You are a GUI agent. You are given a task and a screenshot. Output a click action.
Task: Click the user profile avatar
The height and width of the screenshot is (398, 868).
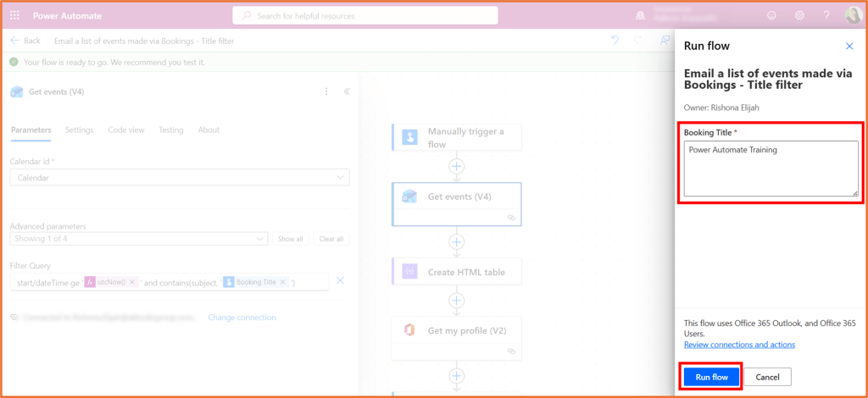[x=853, y=15]
